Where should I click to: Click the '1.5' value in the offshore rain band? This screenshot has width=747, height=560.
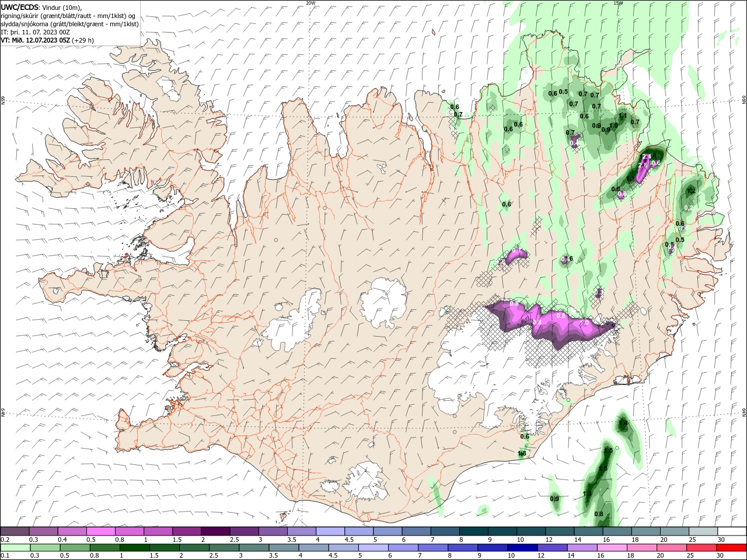(x=608, y=450)
